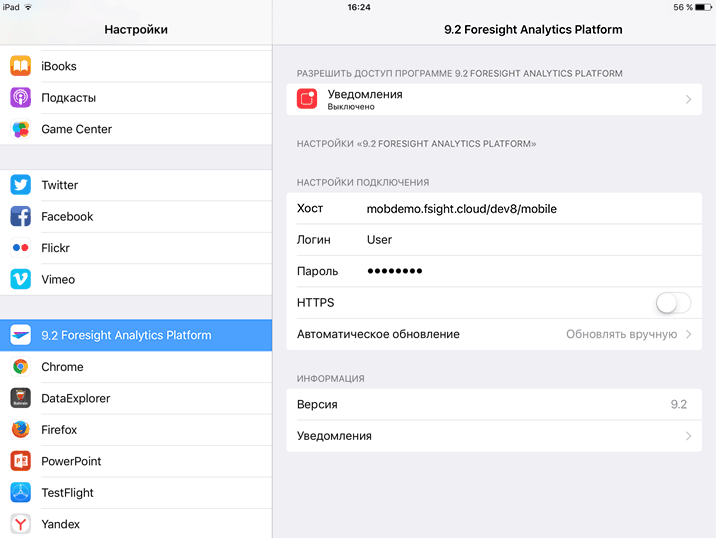Image resolution: width=716 pixels, height=538 pixels.
Task: Toggle the HTTPS switch
Action: [674, 302]
